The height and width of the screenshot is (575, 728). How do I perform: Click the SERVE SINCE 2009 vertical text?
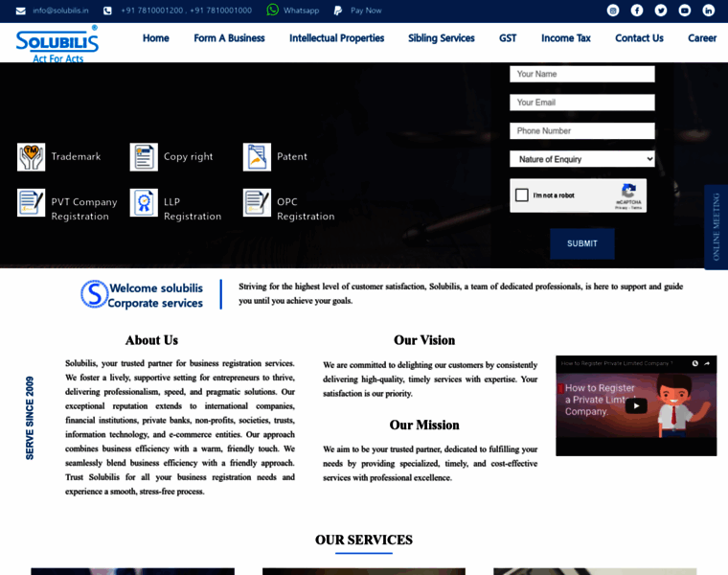coord(30,418)
